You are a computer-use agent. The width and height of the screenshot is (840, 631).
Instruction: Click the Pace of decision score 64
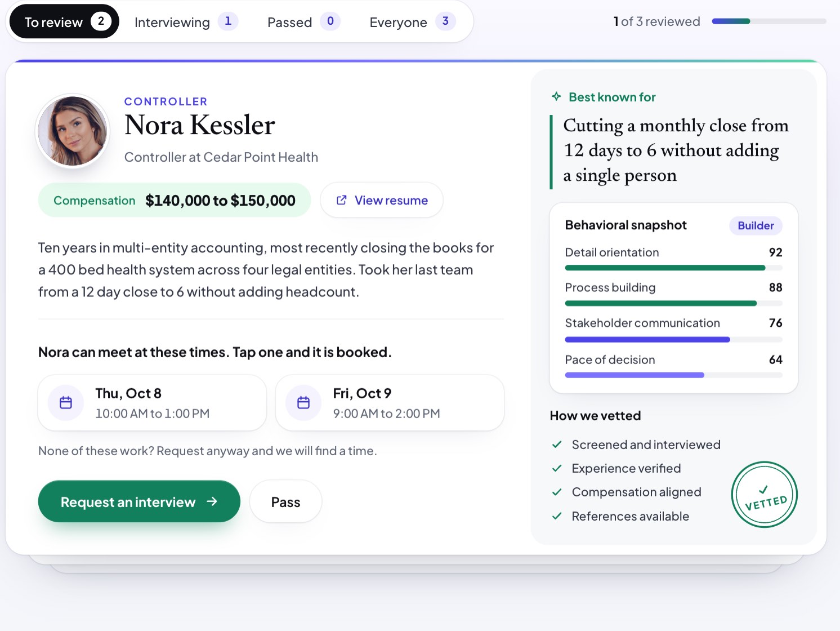click(x=775, y=359)
